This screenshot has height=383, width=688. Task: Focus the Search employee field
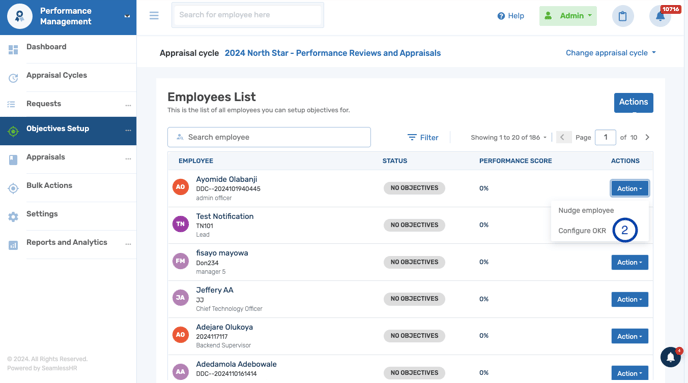(269, 137)
